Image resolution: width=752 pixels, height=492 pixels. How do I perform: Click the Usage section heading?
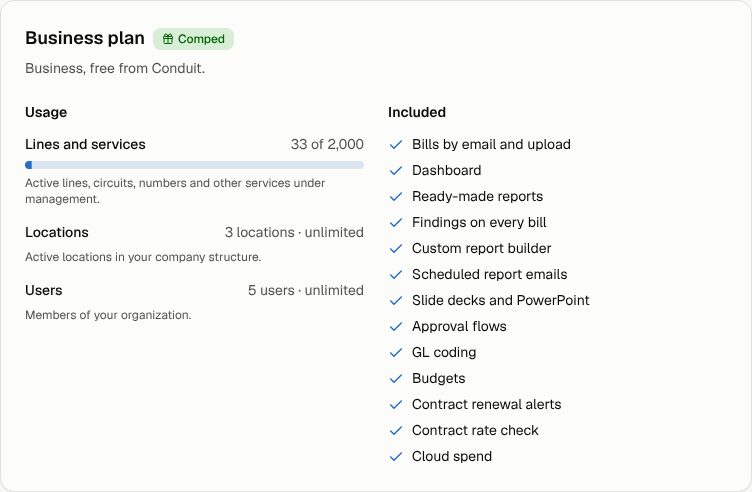point(46,112)
